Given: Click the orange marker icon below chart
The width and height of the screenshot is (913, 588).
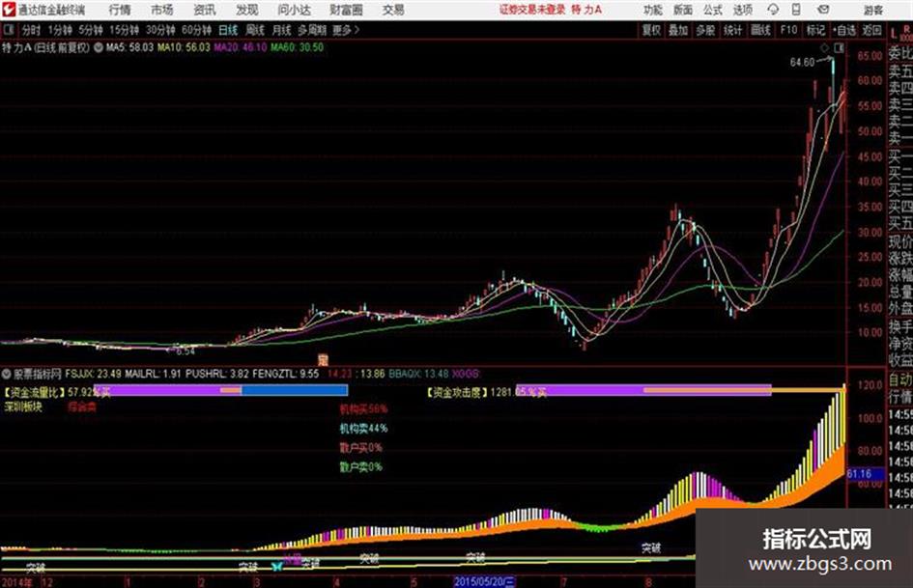Looking at the screenshot, I should pyautogui.click(x=323, y=360).
